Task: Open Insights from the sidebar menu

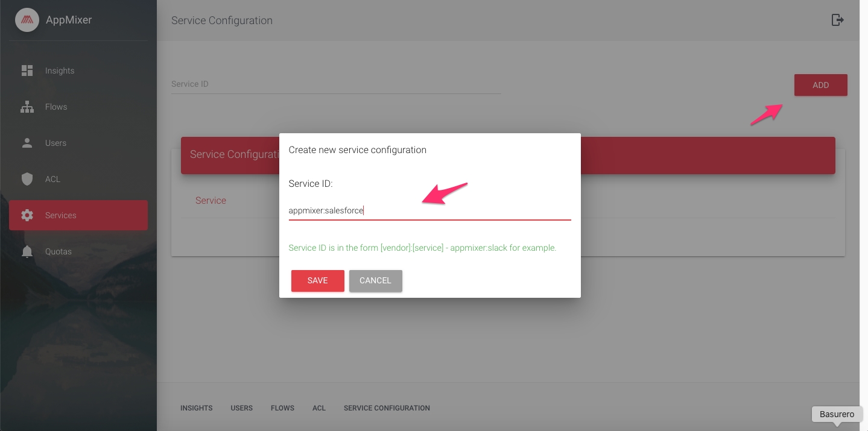Action: pos(60,71)
